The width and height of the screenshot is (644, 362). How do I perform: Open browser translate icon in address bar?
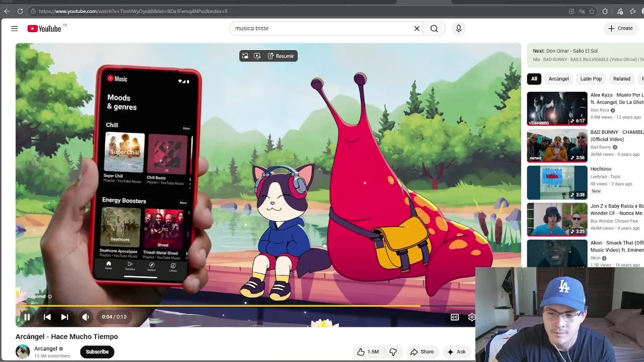pos(582,11)
